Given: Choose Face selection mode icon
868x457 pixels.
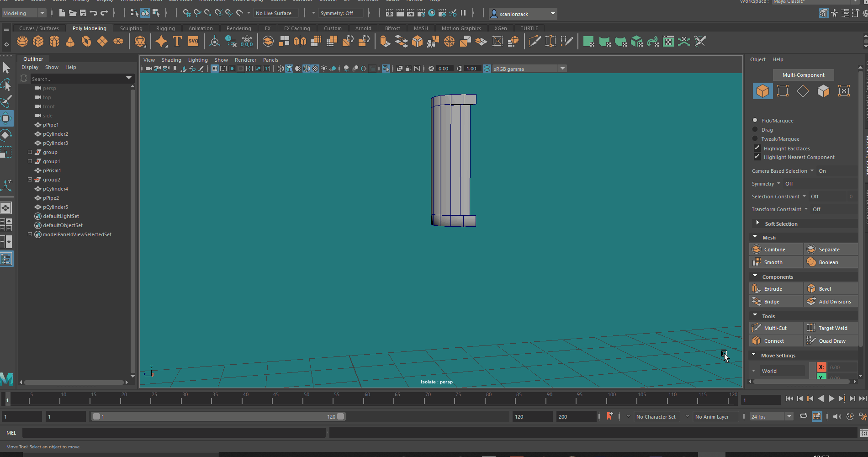Looking at the screenshot, I should point(823,91).
